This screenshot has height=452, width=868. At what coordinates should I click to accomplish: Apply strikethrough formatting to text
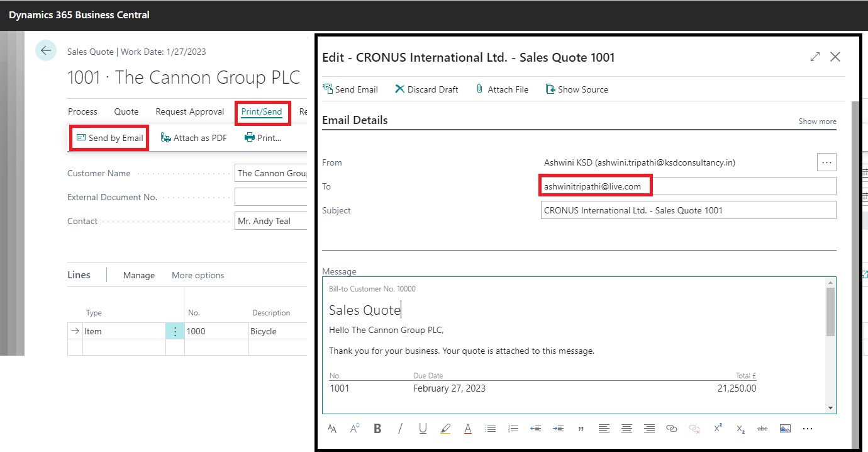tap(762, 429)
